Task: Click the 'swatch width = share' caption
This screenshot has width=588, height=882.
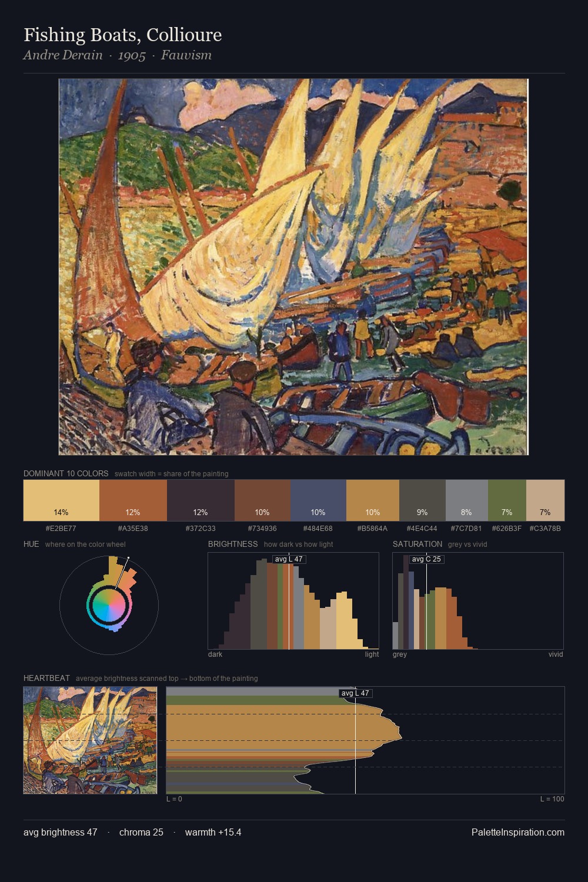Action: [x=172, y=474]
